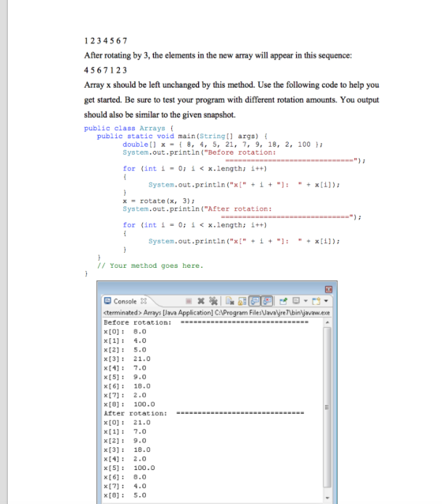This screenshot has width=442, height=504.
Task: Click Remove All Terminated Launches icon
Action: click(213, 301)
